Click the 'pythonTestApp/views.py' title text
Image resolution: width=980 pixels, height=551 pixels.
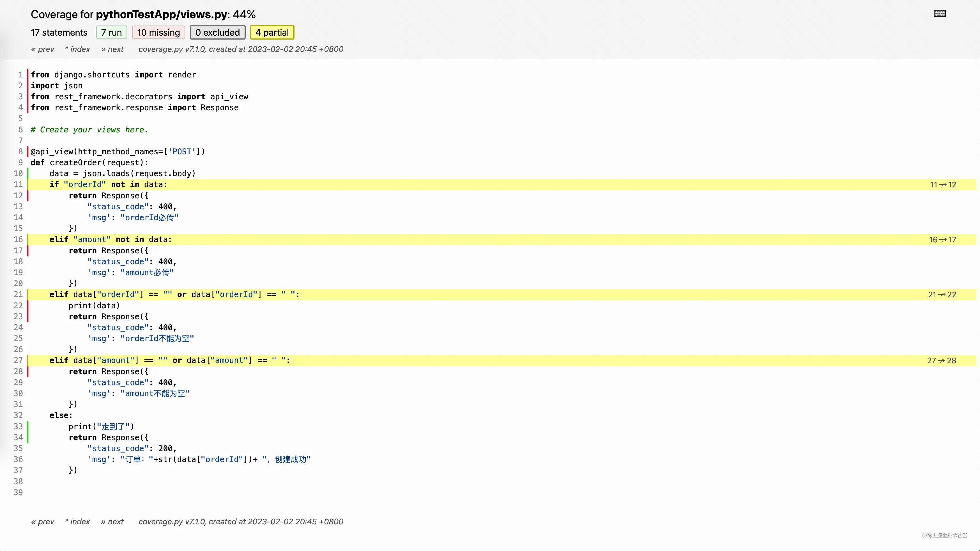(x=161, y=15)
